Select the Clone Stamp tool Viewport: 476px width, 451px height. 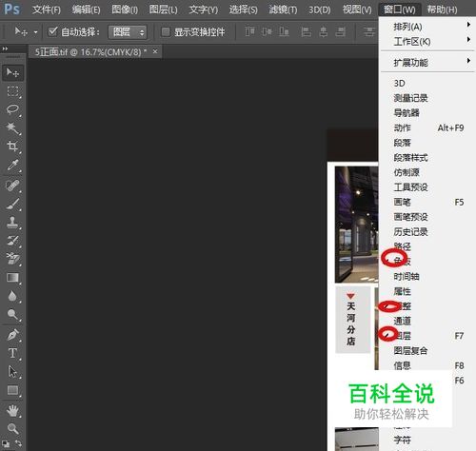(12, 223)
